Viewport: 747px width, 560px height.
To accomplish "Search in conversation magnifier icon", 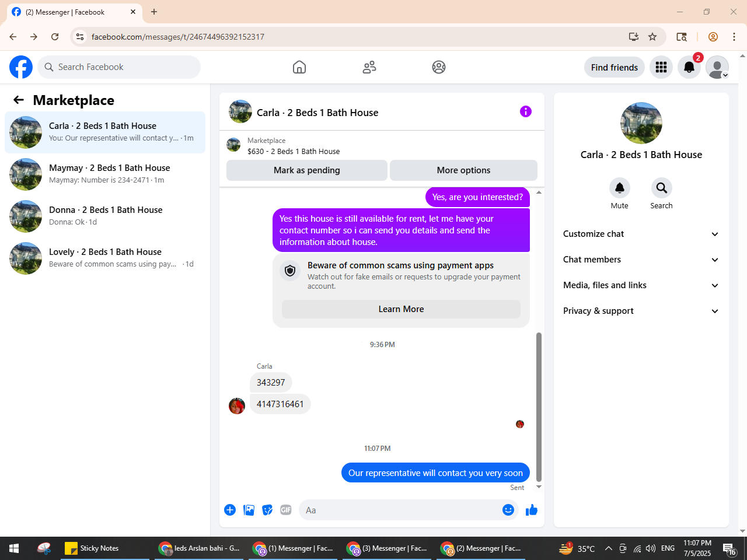I will [662, 188].
